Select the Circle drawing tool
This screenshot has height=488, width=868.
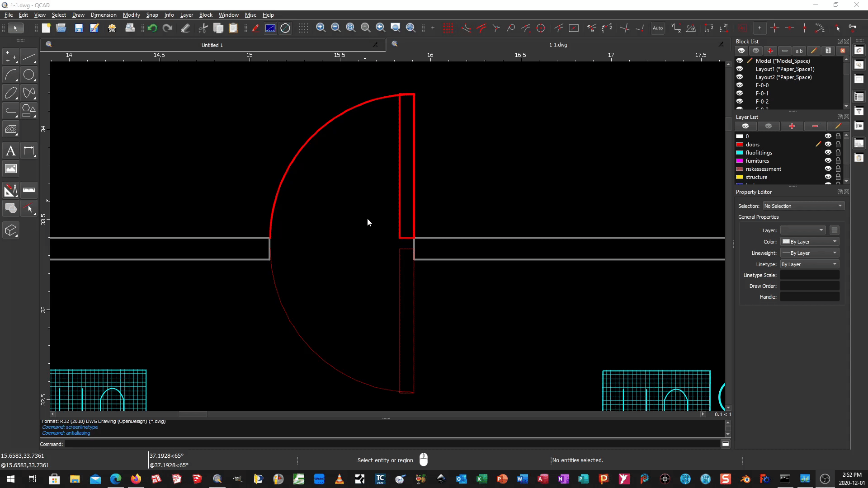[28, 75]
